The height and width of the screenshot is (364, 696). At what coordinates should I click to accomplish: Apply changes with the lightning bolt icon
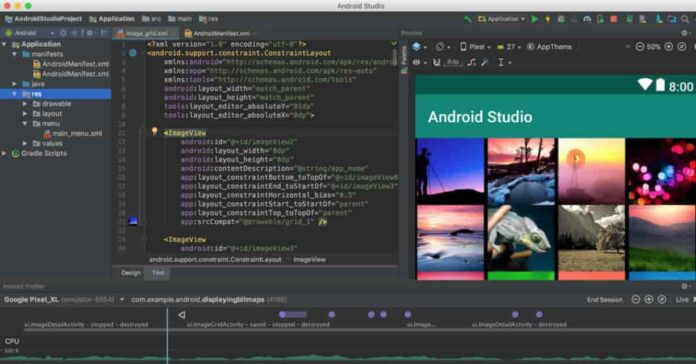(x=548, y=19)
